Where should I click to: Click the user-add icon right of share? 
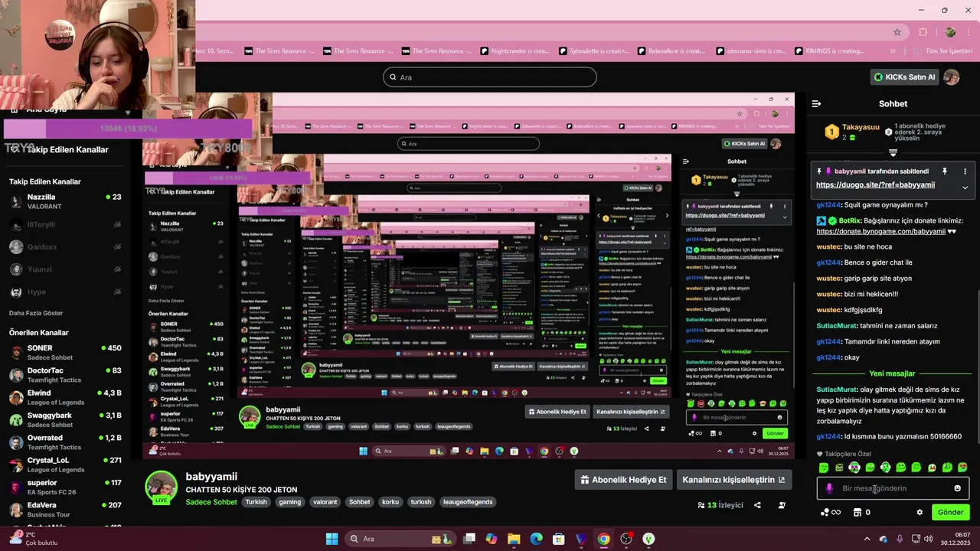click(782, 505)
